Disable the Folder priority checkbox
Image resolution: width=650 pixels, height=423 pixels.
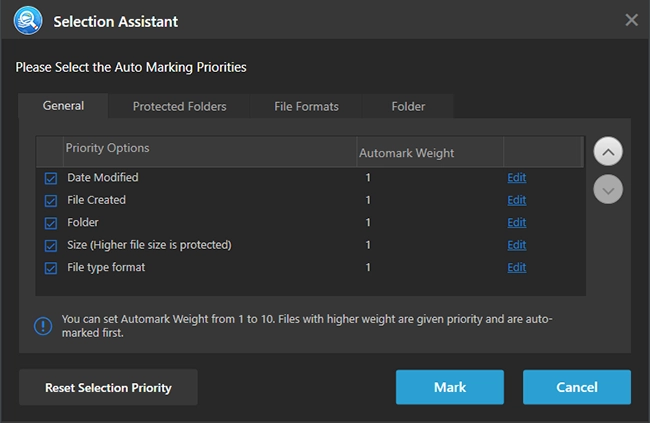[51, 223]
